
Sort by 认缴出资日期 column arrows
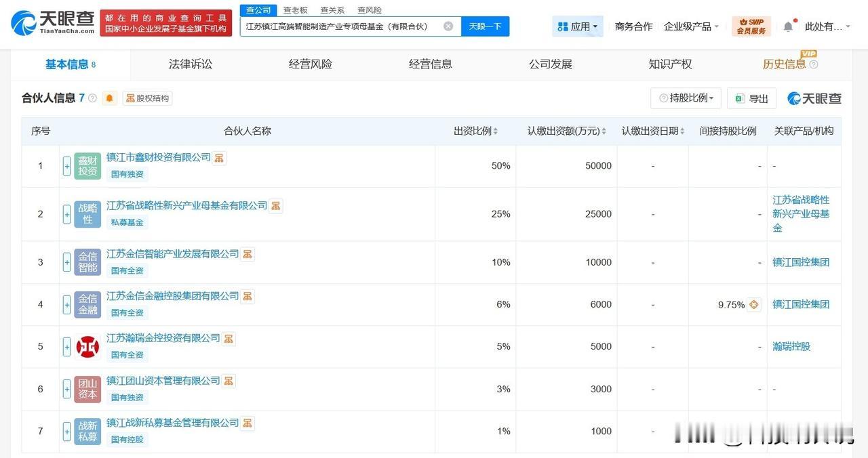point(682,131)
